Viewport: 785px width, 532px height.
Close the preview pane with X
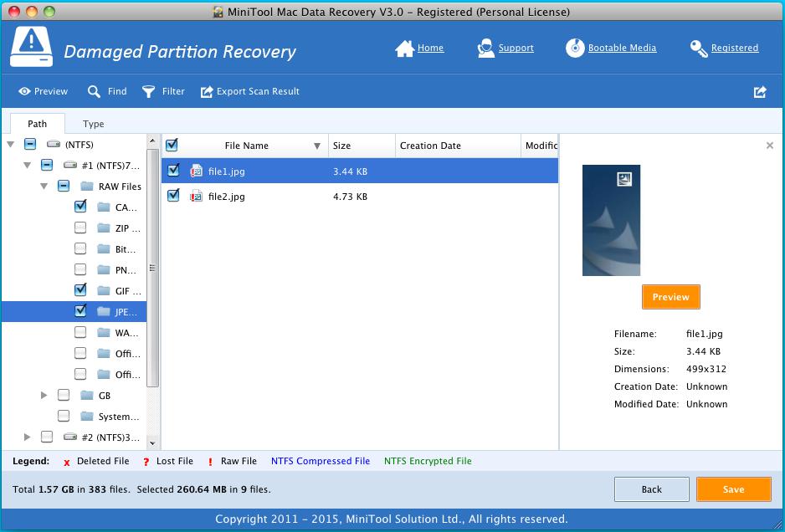[769, 146]
